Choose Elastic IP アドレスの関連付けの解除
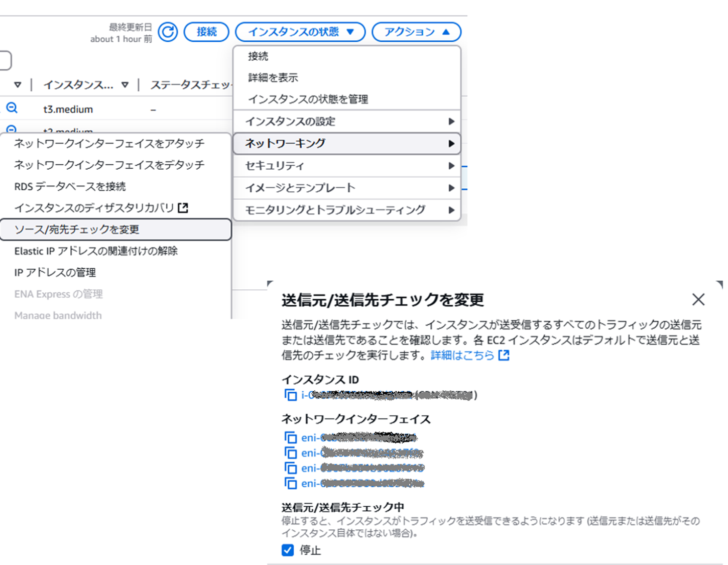The image size is (728, 565). click(115, 251)
